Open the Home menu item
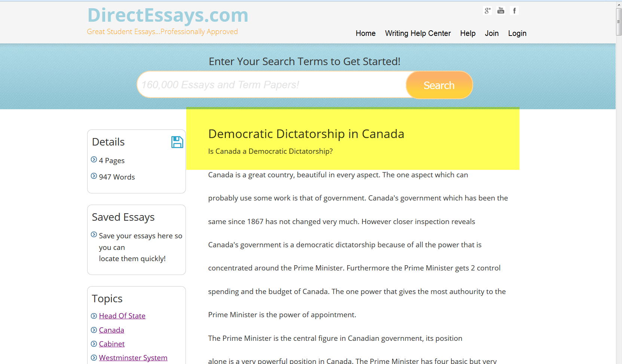The image size is (622, 364). [365, 33]
